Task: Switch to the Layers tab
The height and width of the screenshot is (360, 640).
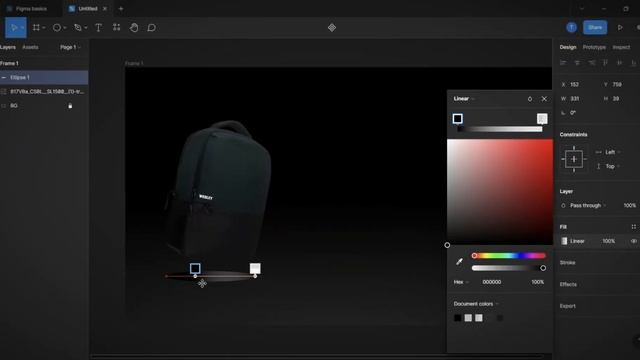Action: 8,47
